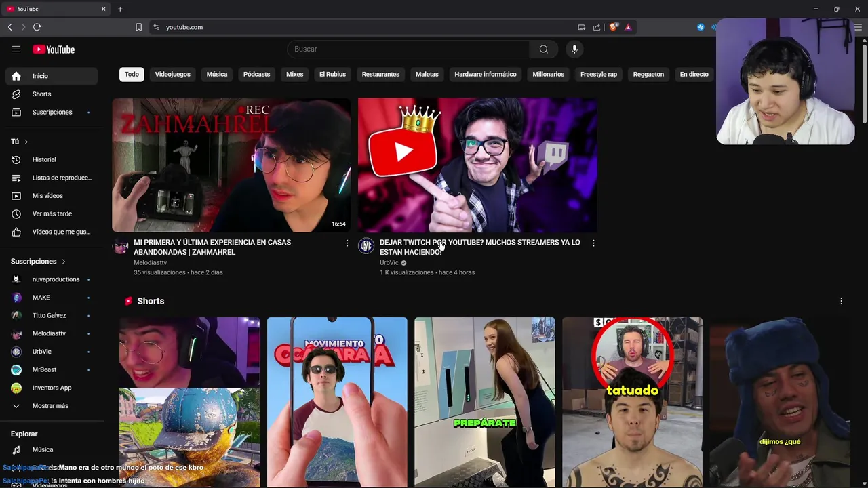868x488 pixels.
Task: Open the hamburger guide menu
Action: point(16,49)
